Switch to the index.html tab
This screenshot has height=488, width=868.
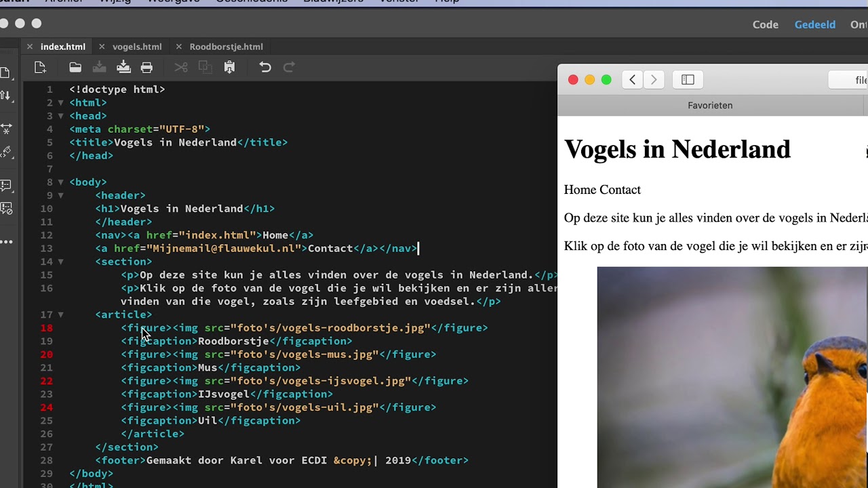[x=63, y=47]
